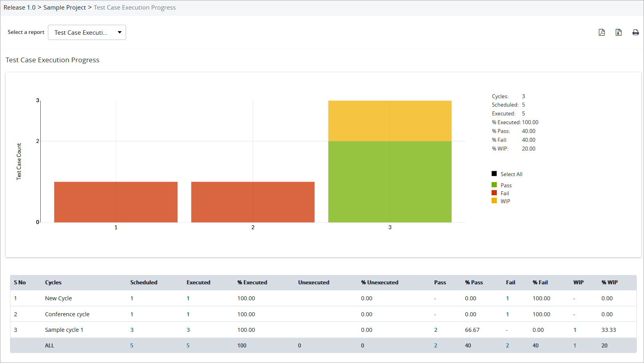Select the Conference cycle row name
This screenshot has width=644, height=363.
tap(67, 314)
